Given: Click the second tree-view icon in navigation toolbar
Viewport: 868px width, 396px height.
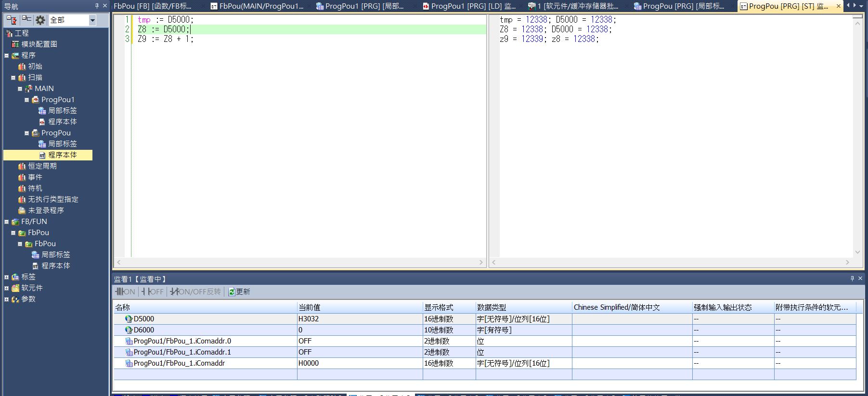Looking at the screenshot, I should (26, 20).
